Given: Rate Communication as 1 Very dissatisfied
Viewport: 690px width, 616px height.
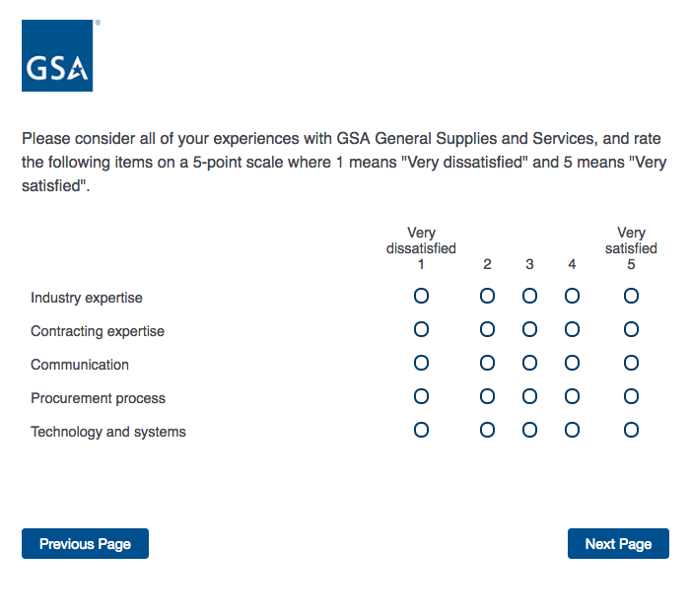Looking at the screenshot, I should [421, 363].
